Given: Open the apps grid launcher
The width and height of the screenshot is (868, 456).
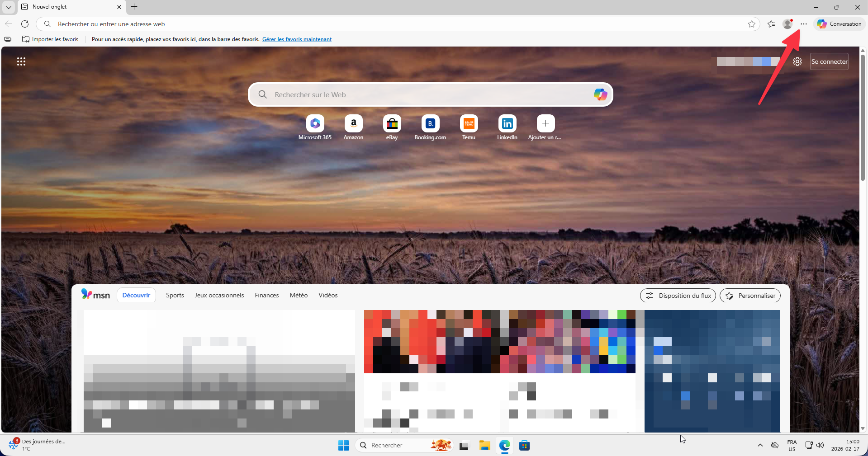Looking at the screenshot, I should (x=21, y=61).
